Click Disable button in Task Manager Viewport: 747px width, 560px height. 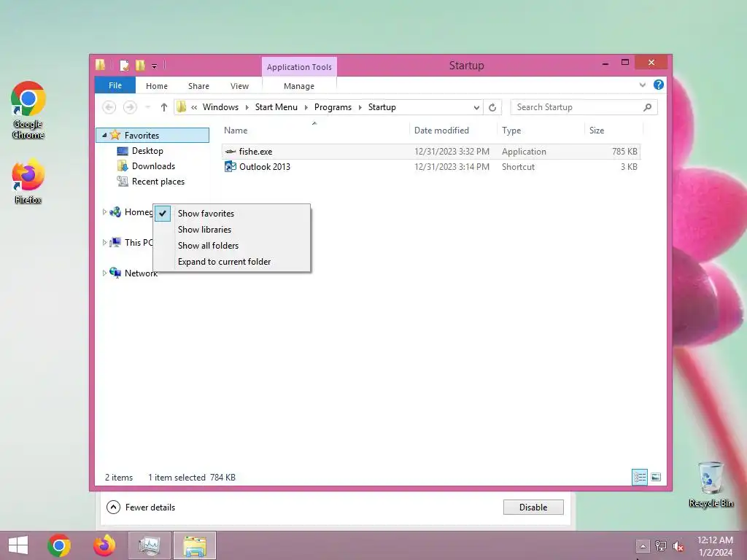[533, 507]
